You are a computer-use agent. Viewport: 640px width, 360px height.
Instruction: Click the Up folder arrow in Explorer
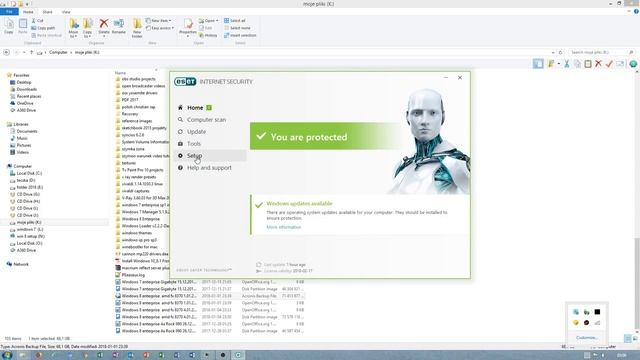[31, 52]
